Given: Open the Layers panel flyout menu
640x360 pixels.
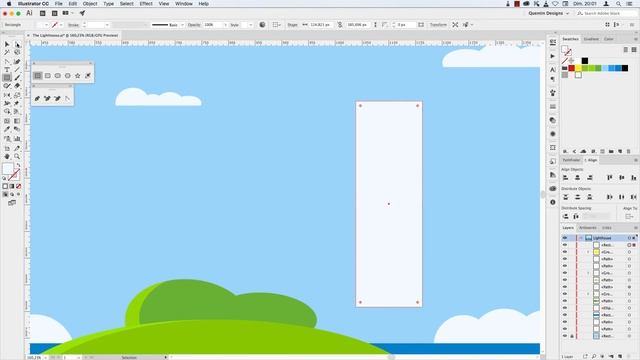Looking at the screenshot, I should [x=636, y=228].
